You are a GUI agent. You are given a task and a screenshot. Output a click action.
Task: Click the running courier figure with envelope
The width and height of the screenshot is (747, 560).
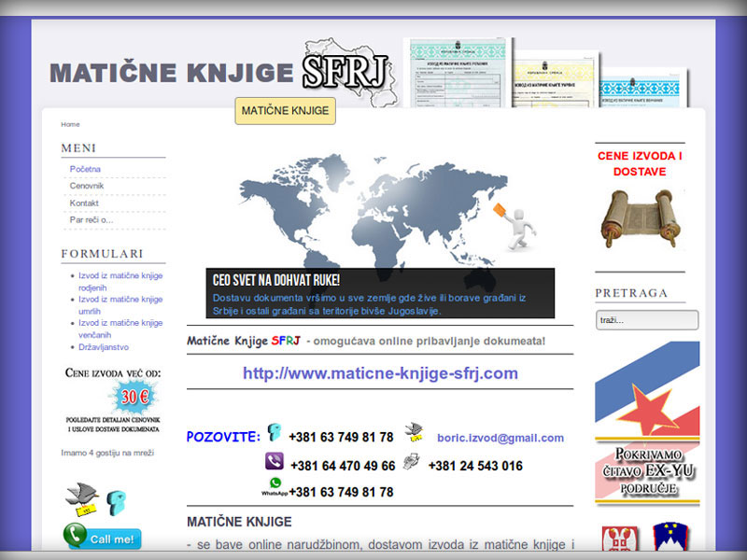pos(515,227)
